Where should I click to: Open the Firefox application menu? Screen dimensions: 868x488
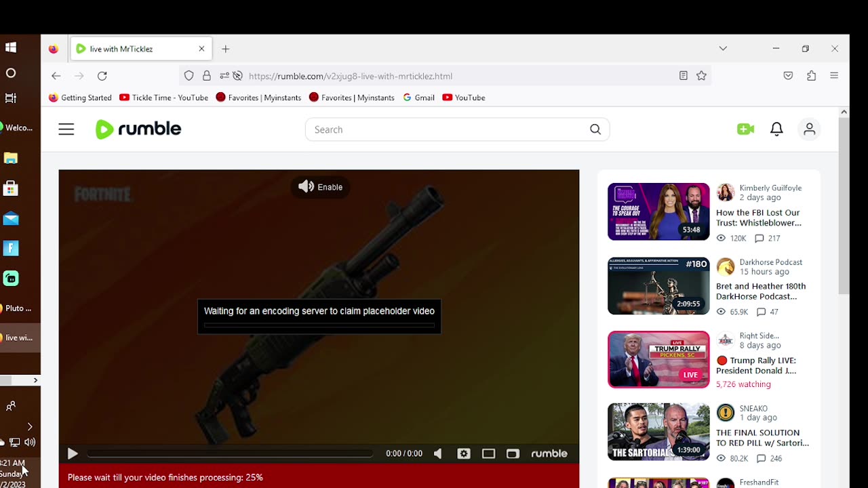pos(834,76)
